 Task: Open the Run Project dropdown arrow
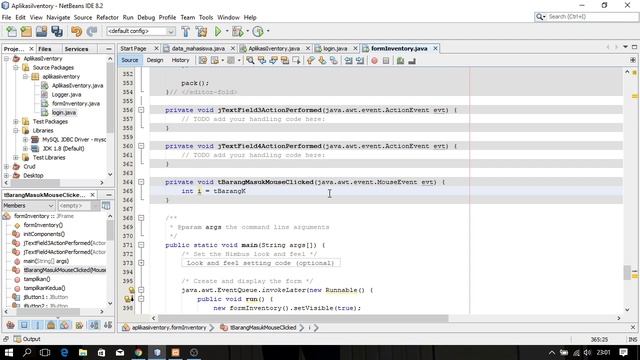[x=227, y=31]
